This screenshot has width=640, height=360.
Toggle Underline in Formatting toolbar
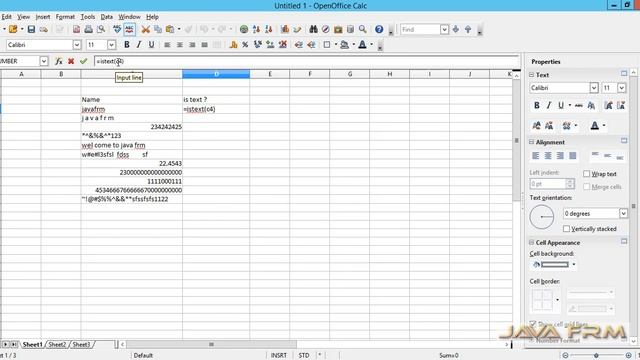[151, 44]
